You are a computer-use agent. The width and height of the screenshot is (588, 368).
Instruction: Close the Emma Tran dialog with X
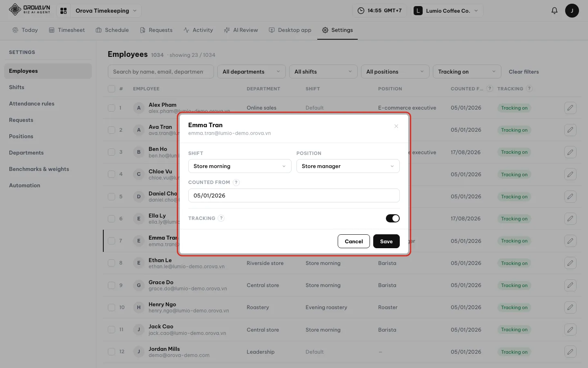396,126
